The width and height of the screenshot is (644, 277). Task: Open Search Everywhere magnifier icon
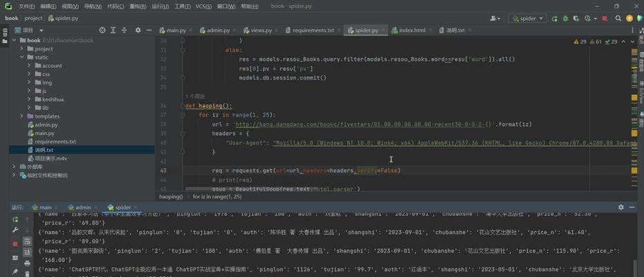coord(618,19)
